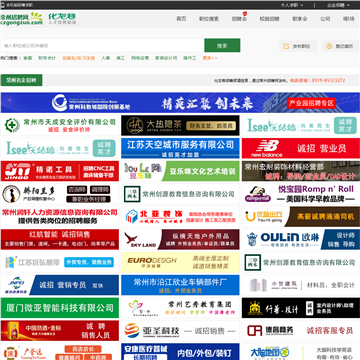Click the 发布职位 pencil icon
This screenshot has height=360, width=360.
click(x=286, y=46)
